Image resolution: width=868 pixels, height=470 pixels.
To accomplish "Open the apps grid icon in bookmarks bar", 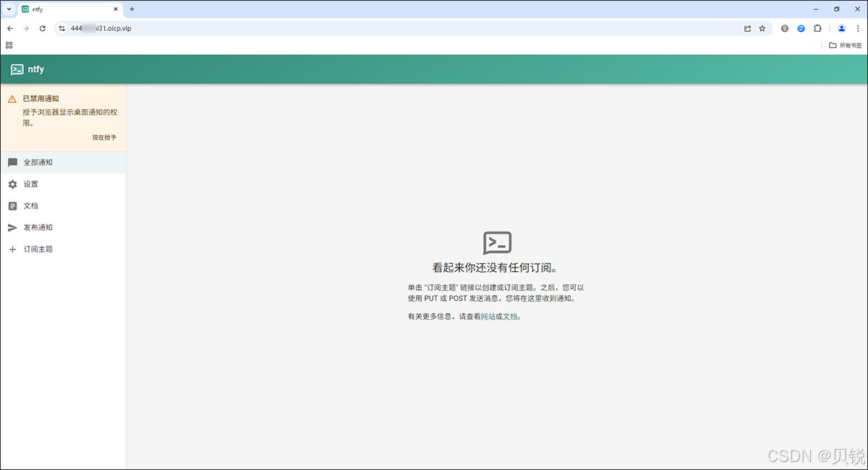I will [9, 45].
